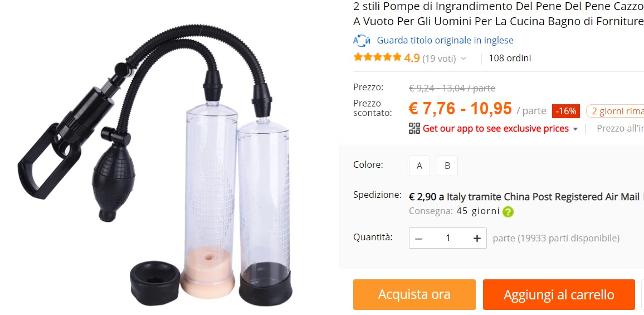
Task: Select color option A
Action: pos(419,166)
